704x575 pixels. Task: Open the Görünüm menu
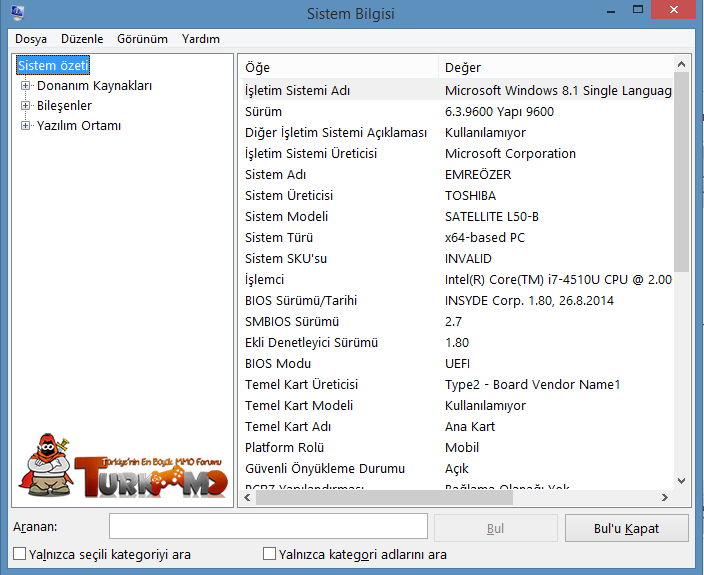tap(142, 39)
